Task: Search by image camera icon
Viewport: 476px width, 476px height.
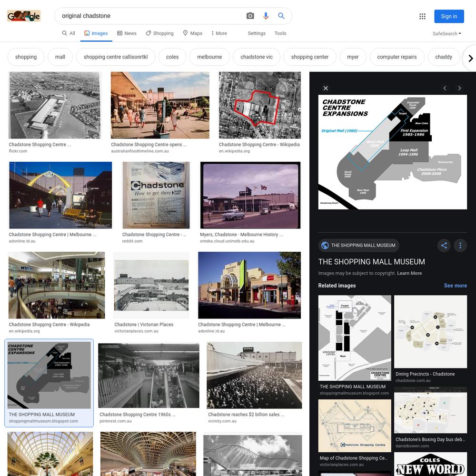Action: pos(250,16)
